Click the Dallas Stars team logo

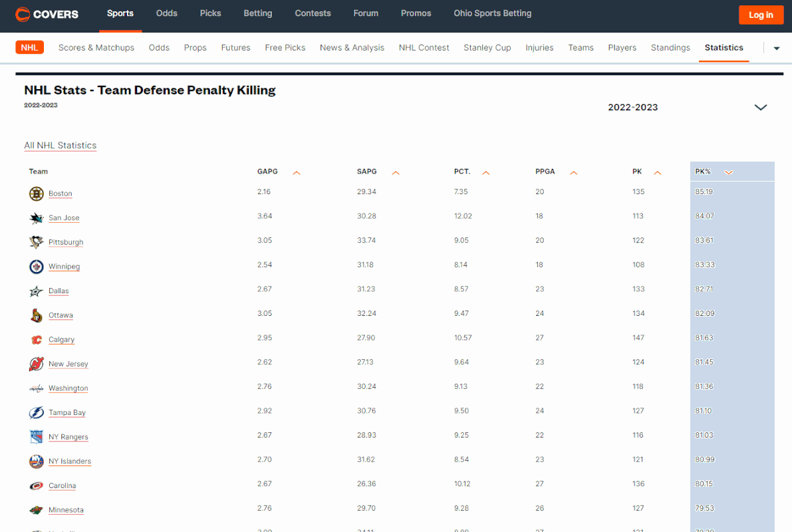37,291
